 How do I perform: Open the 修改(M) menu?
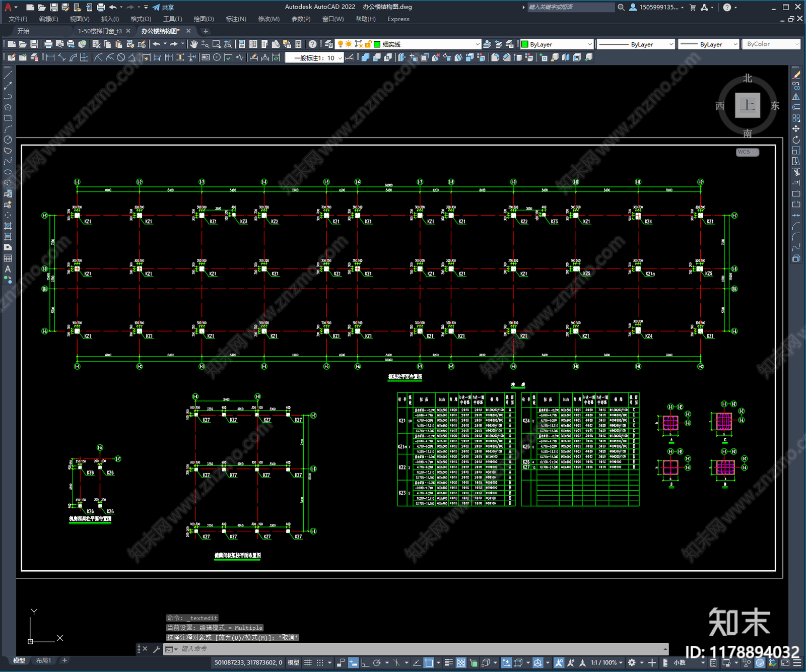tap(268, 19)
